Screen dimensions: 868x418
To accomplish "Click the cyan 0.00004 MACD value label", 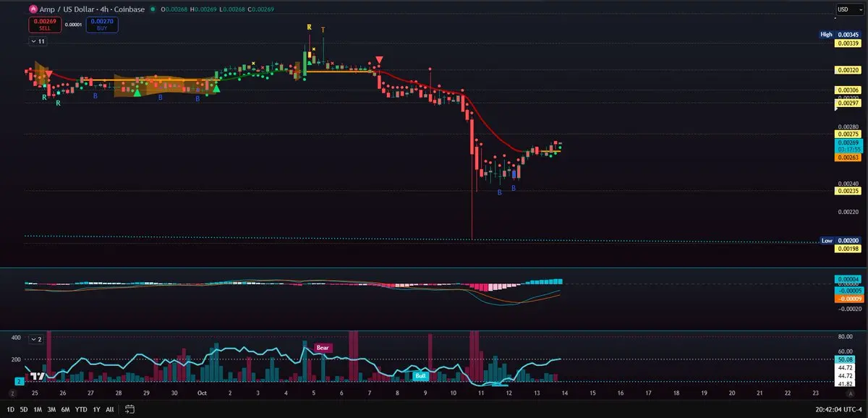I will click(847, 279).
